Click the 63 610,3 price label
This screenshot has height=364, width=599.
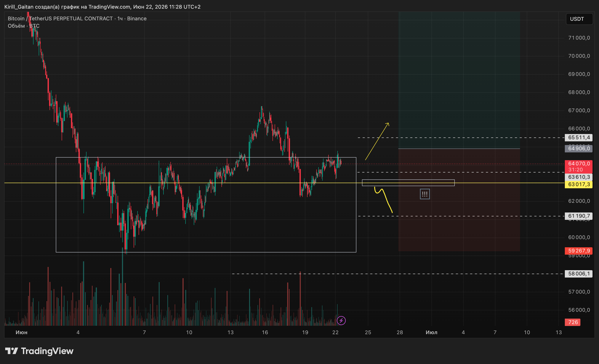click(579, 177)
